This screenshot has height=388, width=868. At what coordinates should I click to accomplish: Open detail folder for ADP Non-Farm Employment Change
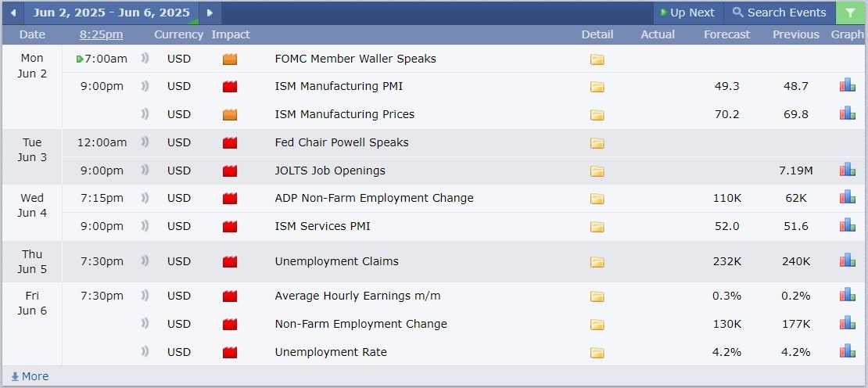(597, 199)
